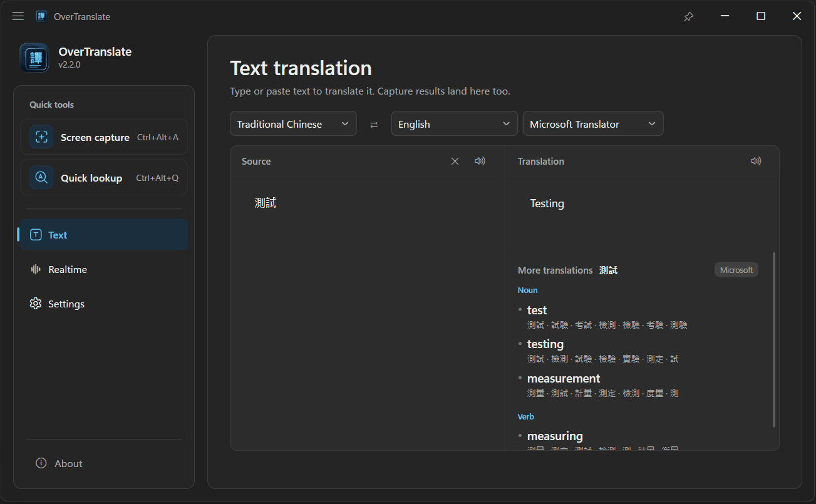Open the About page
The height and width of the screenshot is (504, 816).
coord(104,463)
